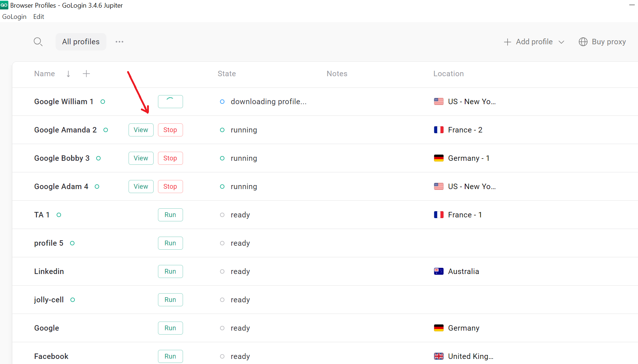Viewport: 638px width, 364px height.
Task: Click the Notes column header
Action: [337, 74]
